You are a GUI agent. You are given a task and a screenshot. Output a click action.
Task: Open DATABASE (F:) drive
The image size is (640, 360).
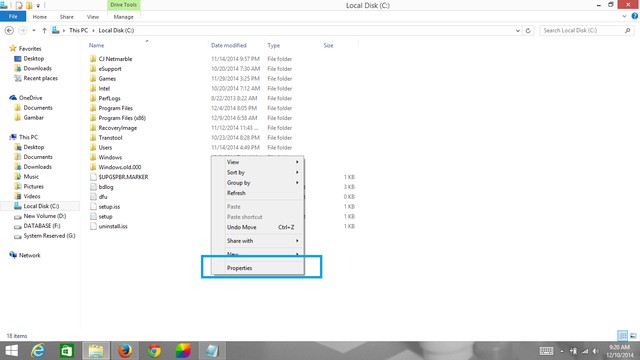pyautogui.click(x=42, y=226)
